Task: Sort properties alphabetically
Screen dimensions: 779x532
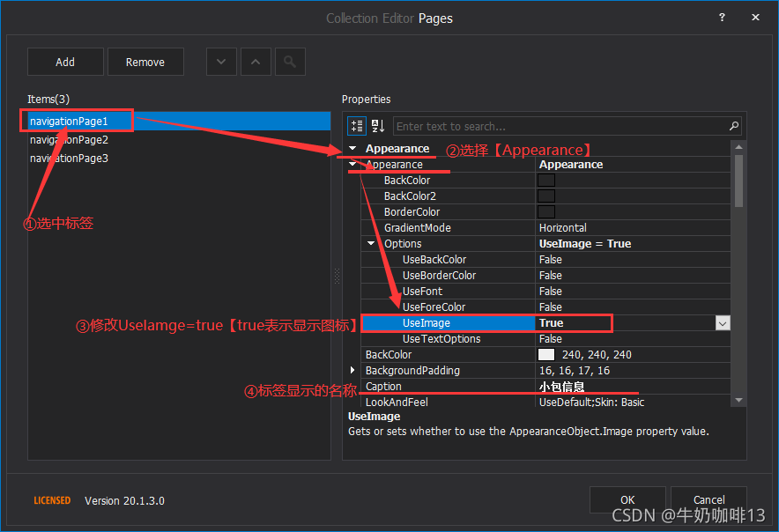Action: pos(377,125)
